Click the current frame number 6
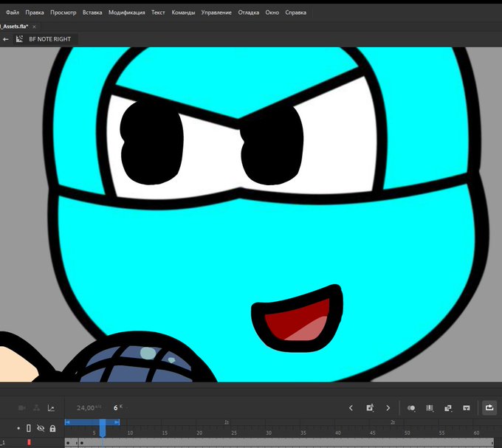Screen dimensions: 502x448 coord(116,407)
